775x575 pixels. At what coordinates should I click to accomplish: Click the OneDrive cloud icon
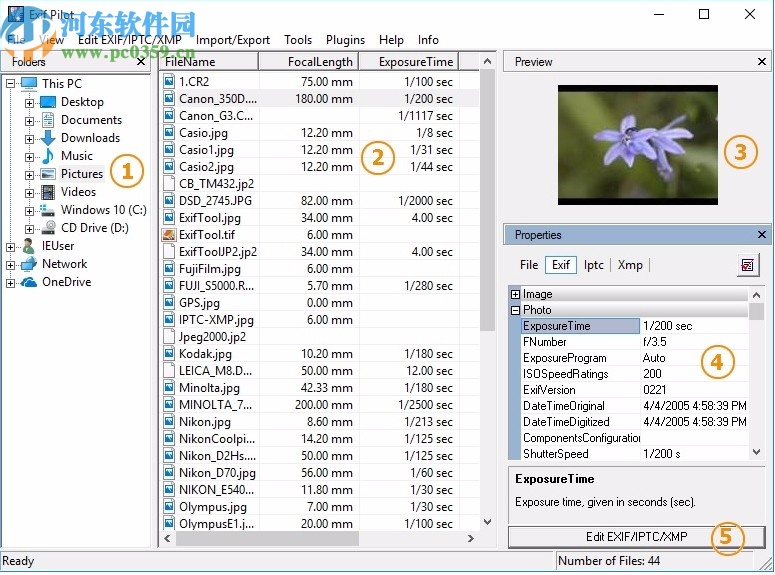click(x=29, y=282)
